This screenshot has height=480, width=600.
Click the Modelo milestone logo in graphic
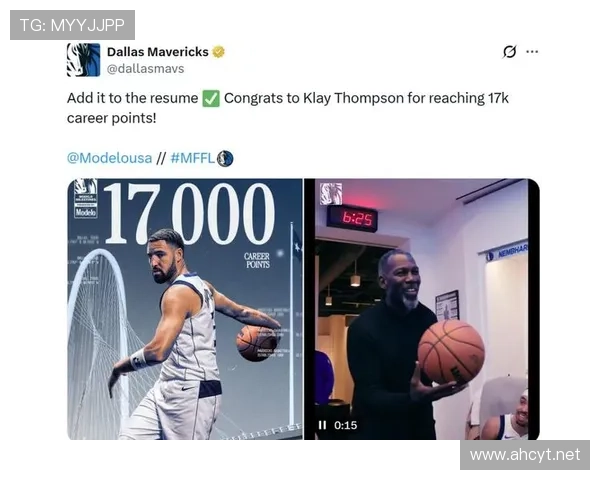85,199
